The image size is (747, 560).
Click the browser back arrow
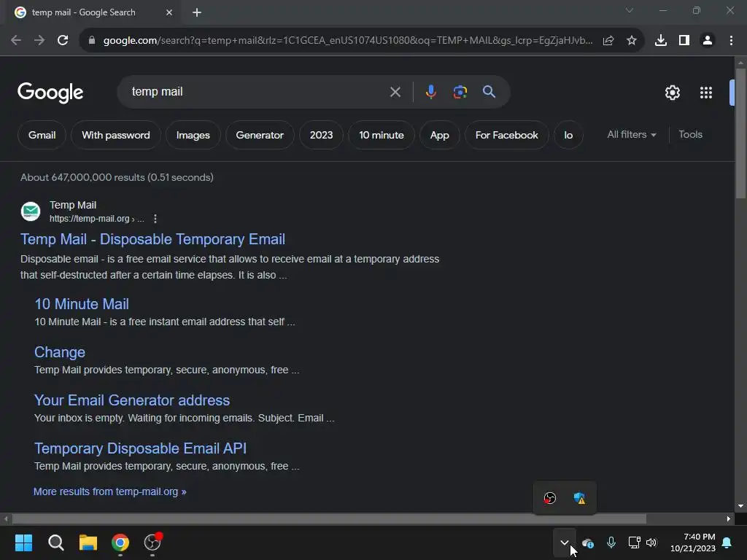click(16, 41)
